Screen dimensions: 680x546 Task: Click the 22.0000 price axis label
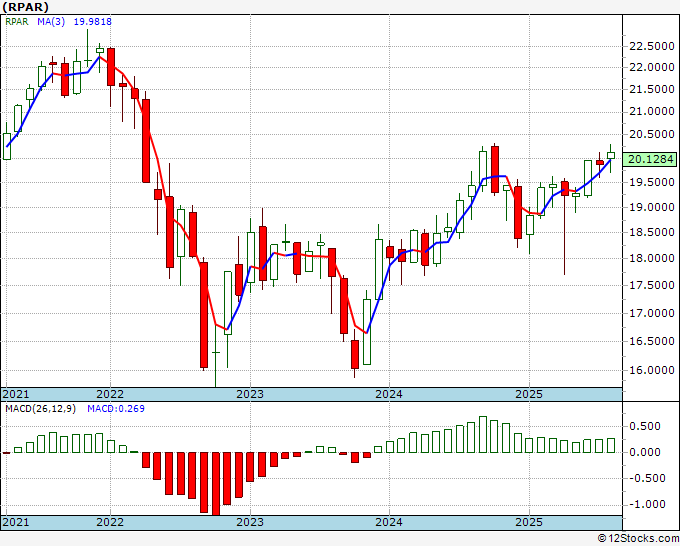(x=652, y=67)
